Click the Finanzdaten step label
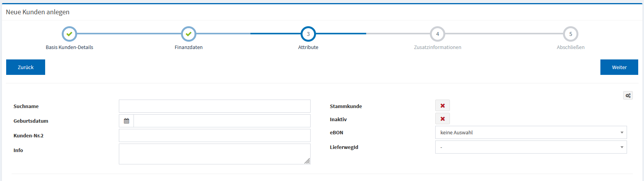Viewport: 644px width, 181px height. 189,47
